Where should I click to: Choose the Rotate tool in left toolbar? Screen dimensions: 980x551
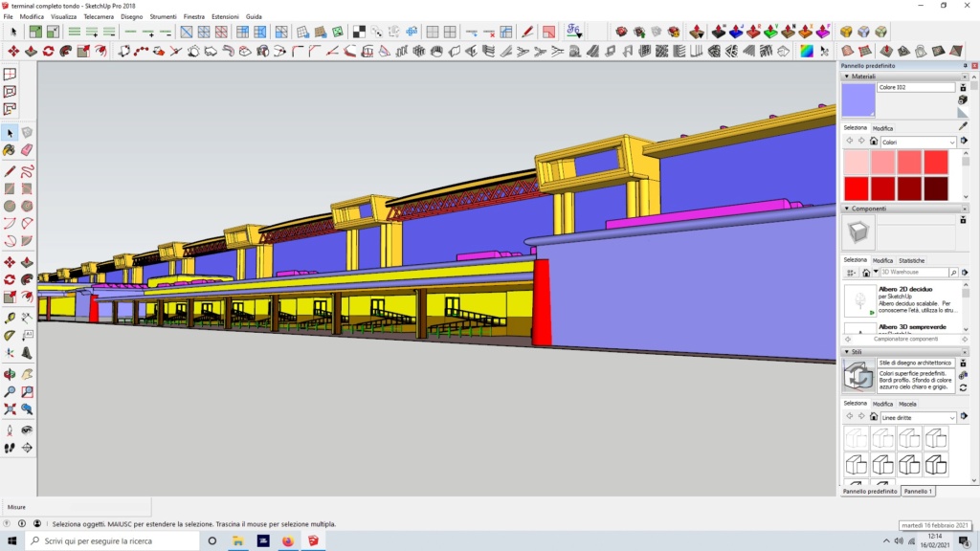(10, 280)
